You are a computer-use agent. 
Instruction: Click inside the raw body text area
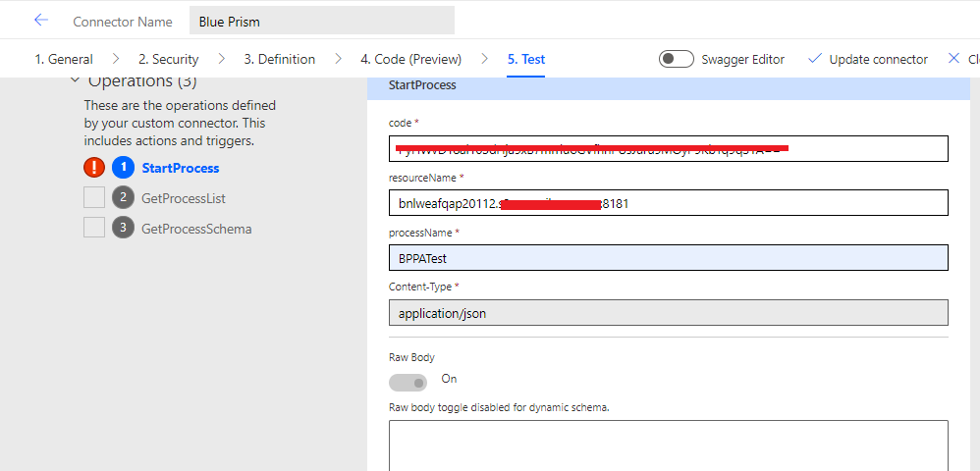668,446
